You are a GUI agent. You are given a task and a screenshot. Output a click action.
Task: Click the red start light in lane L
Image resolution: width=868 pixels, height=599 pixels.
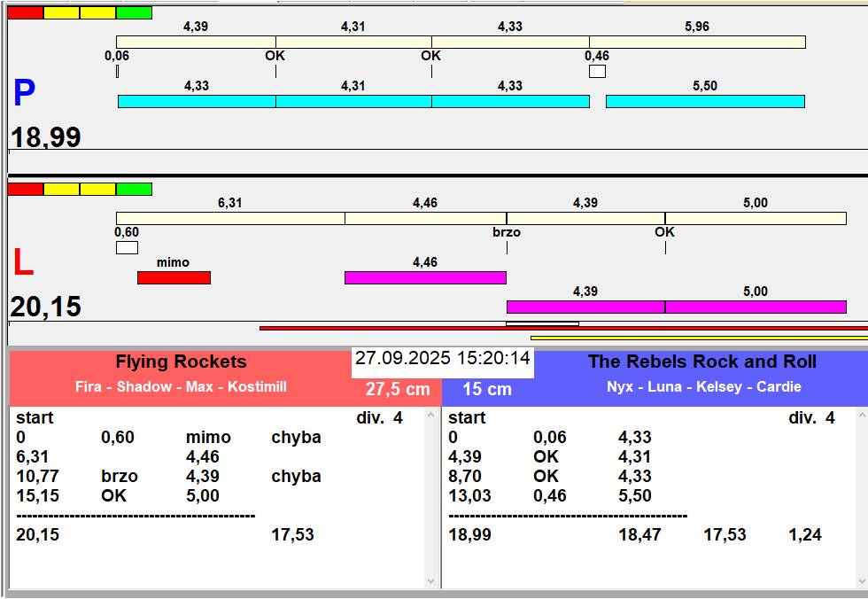click(26, 190)
